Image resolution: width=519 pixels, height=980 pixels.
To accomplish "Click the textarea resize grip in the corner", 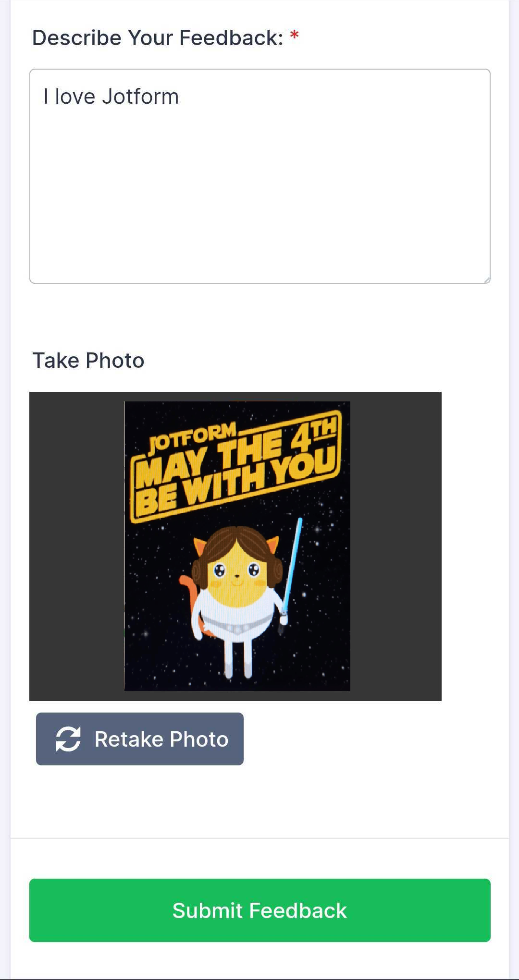I will coord(486,279).
